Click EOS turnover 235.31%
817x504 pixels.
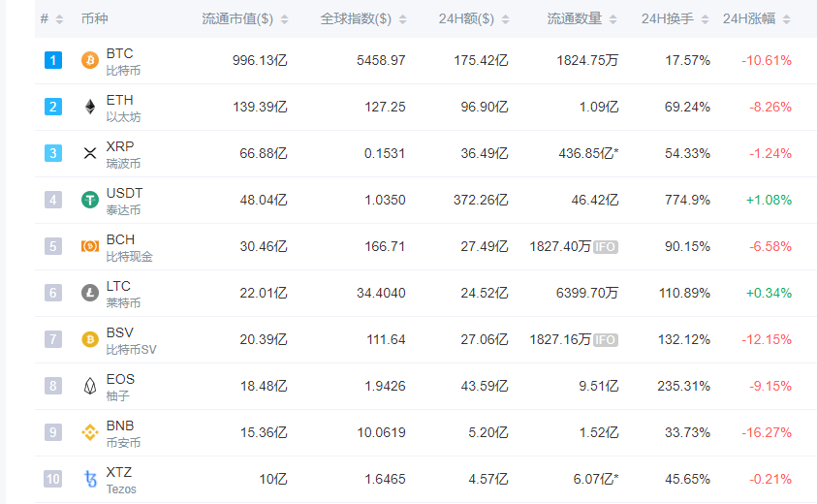683,386
